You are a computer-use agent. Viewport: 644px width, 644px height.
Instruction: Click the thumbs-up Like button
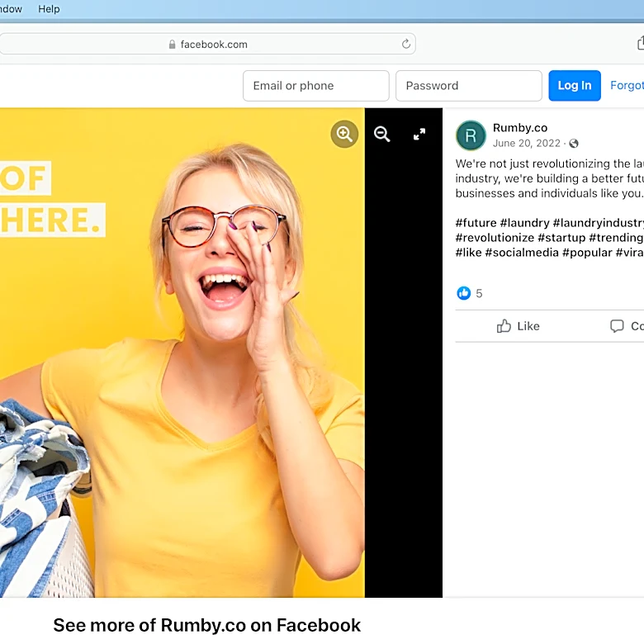point(518,326)
